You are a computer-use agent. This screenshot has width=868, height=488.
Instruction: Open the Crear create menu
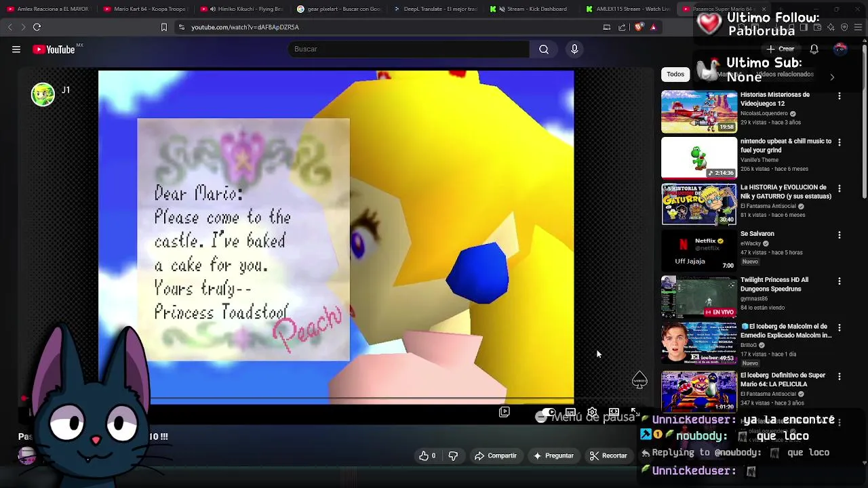(781, 49)
